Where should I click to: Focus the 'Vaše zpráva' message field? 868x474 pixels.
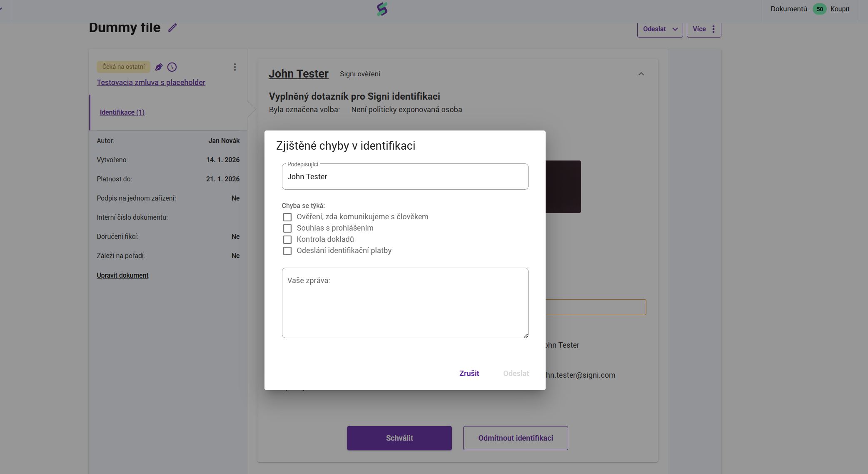tap(405, 303)
